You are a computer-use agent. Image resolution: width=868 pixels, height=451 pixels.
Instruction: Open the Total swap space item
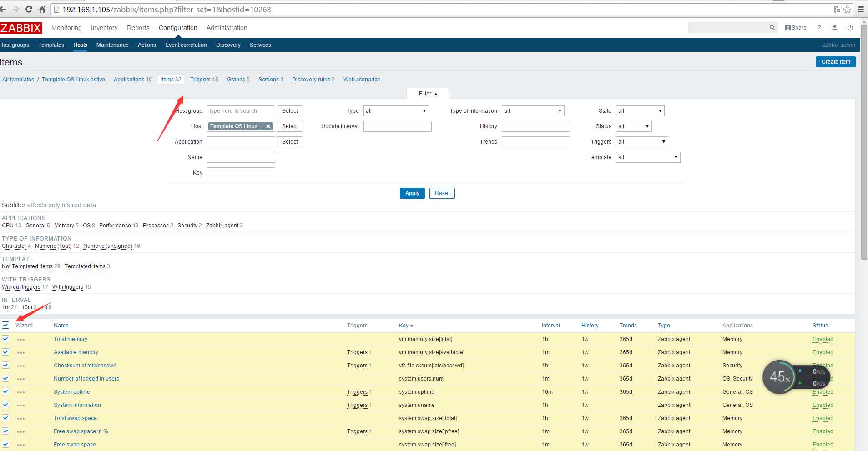coord(75,418)
